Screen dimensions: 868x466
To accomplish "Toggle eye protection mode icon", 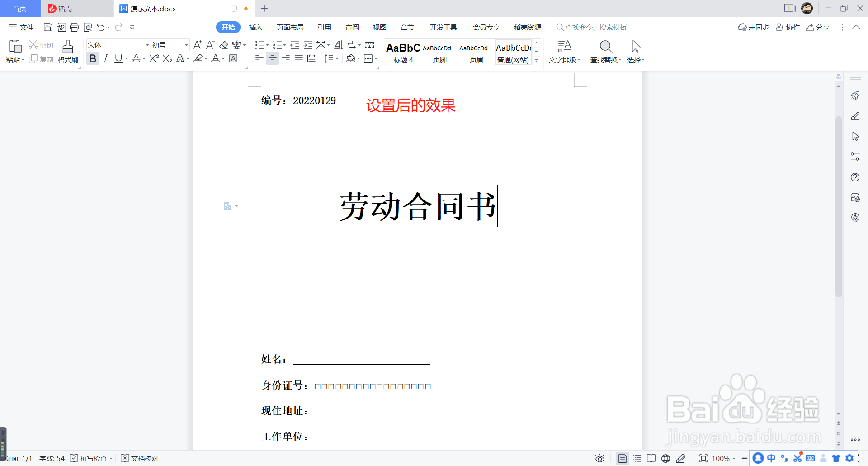I will pos(599,458).
